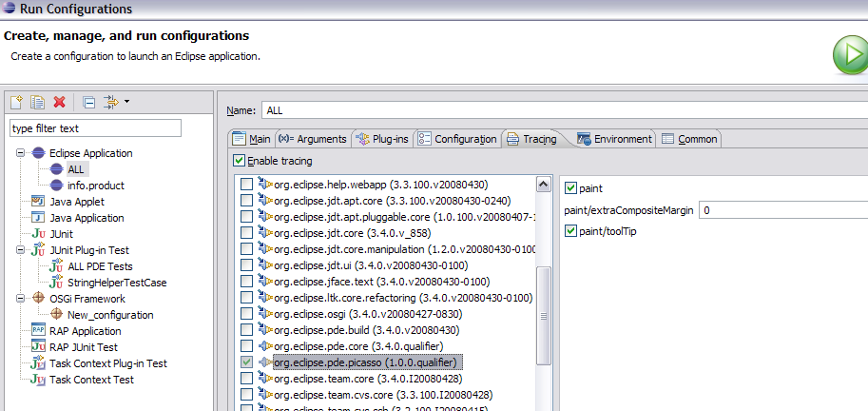Click the info.product configuration icon

tap(56, 186)
